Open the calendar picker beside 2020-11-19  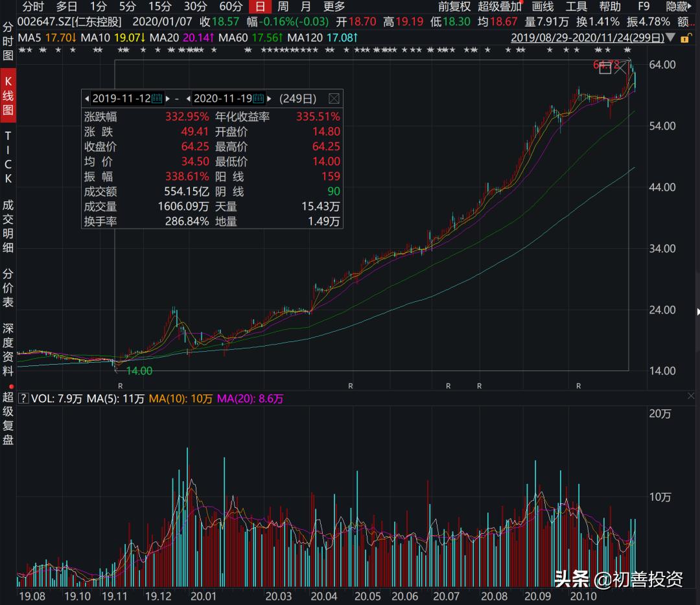pyautogui.click(x=258, y=98)
